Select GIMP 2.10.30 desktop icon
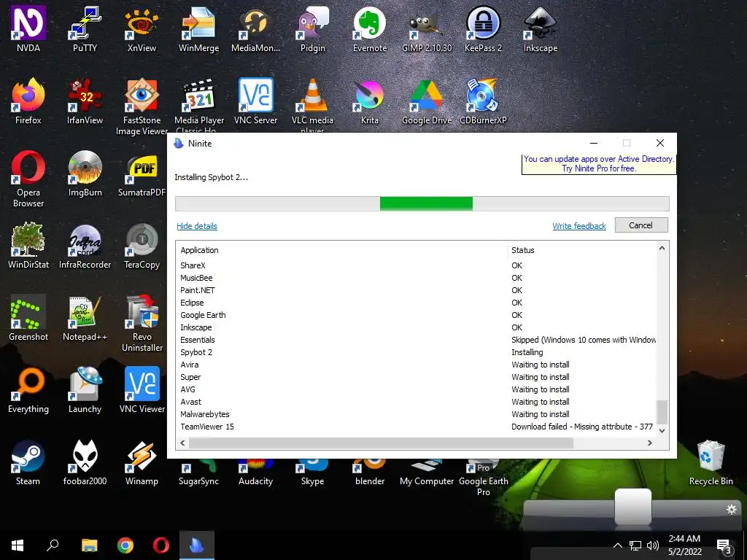 426,29
